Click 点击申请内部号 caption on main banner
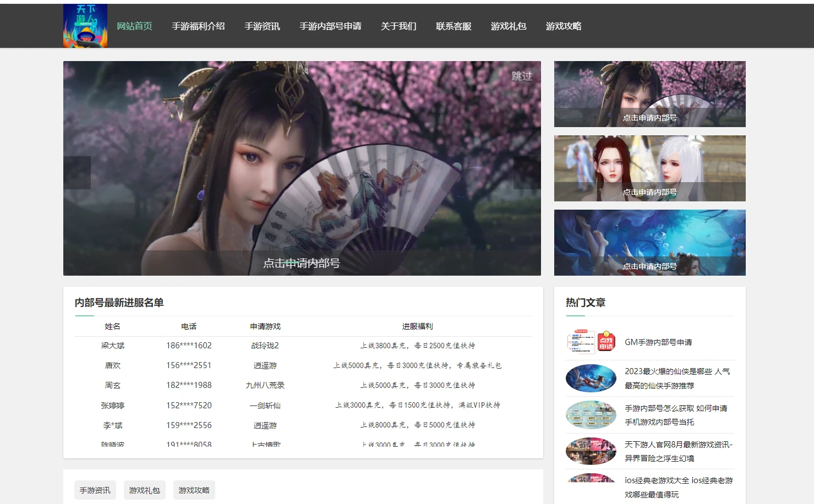Screen dimensions: 814x504 tap(302, 263)
